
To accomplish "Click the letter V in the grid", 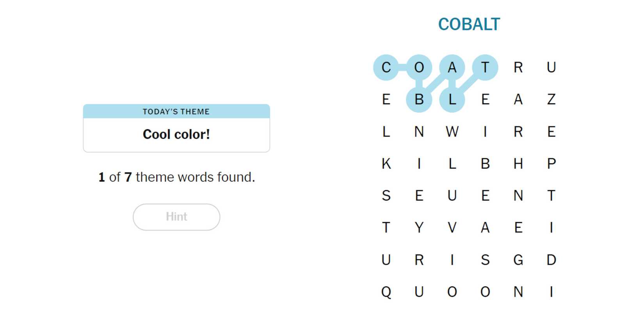I will (x=452, y=228).
